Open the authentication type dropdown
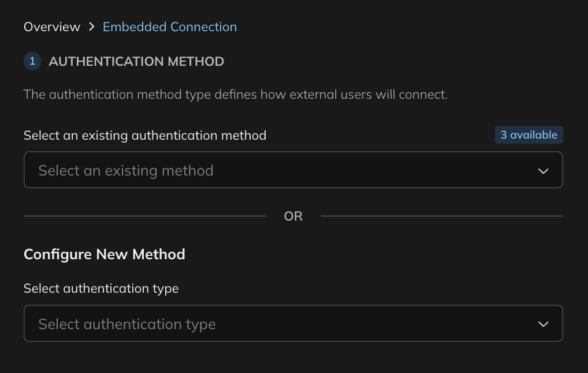Screen dimensions: 588x373 pos(293,323)
